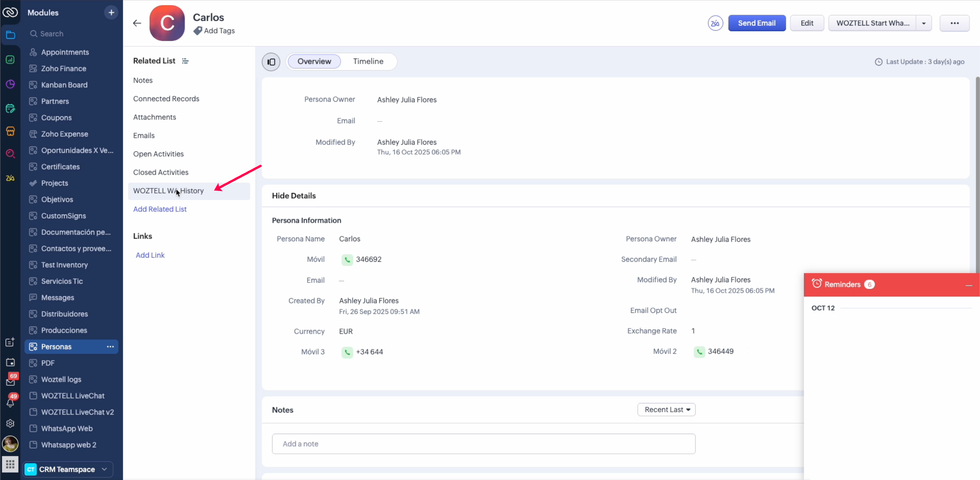Click the back arrow beside Carlos

coord(137,23)
